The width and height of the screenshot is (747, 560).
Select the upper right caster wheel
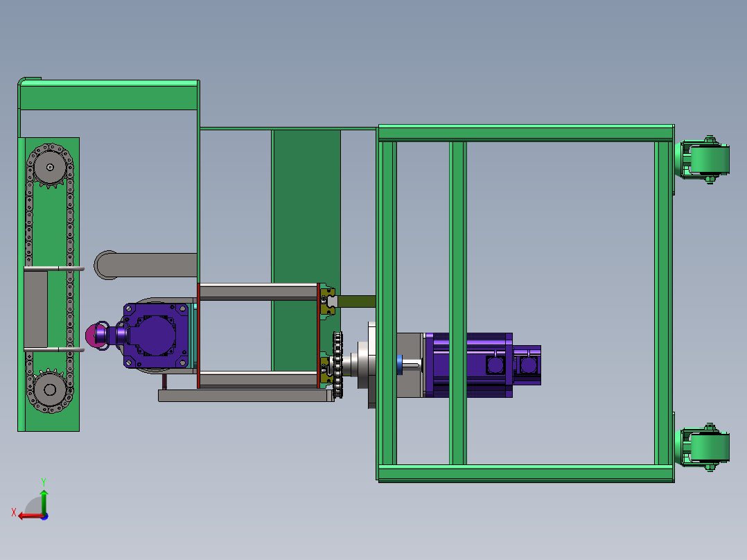tap(709, 159)
